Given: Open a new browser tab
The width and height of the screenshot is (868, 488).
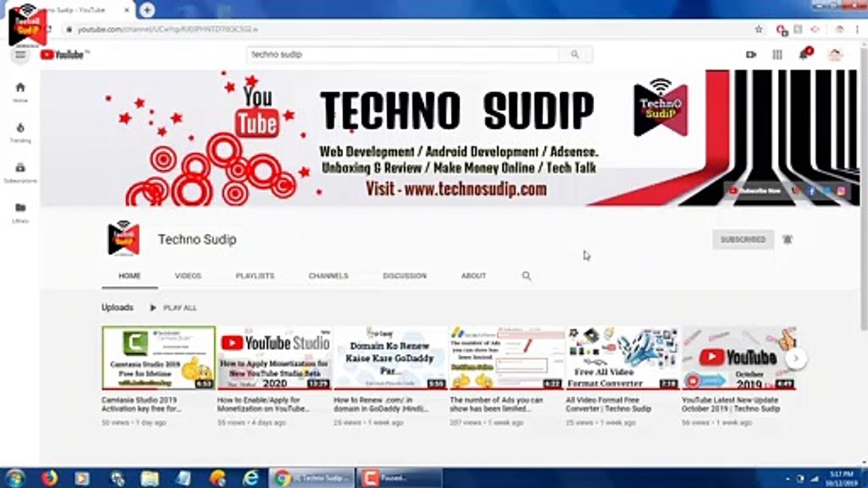Looking at the screenshot, I should pyautogui.click(x=146, y=10).
